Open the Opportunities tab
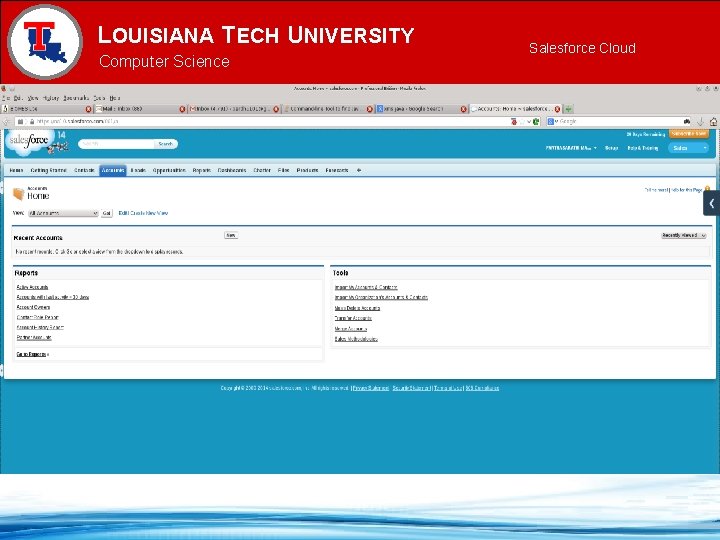This screenshot has height=540, width=720. (x=169, y=170)
